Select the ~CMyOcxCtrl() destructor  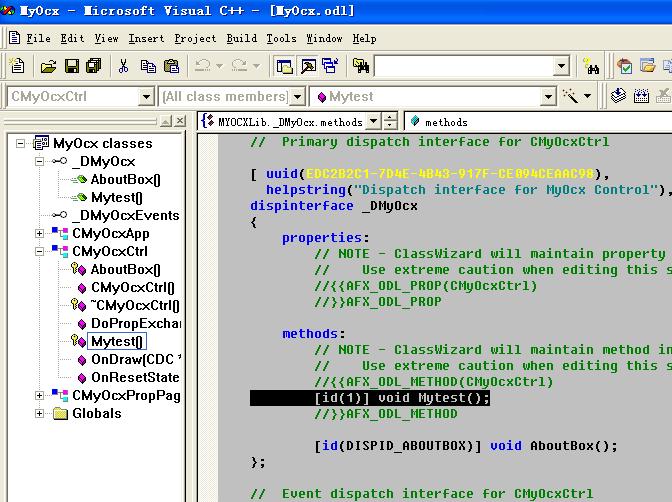point(135,305)
